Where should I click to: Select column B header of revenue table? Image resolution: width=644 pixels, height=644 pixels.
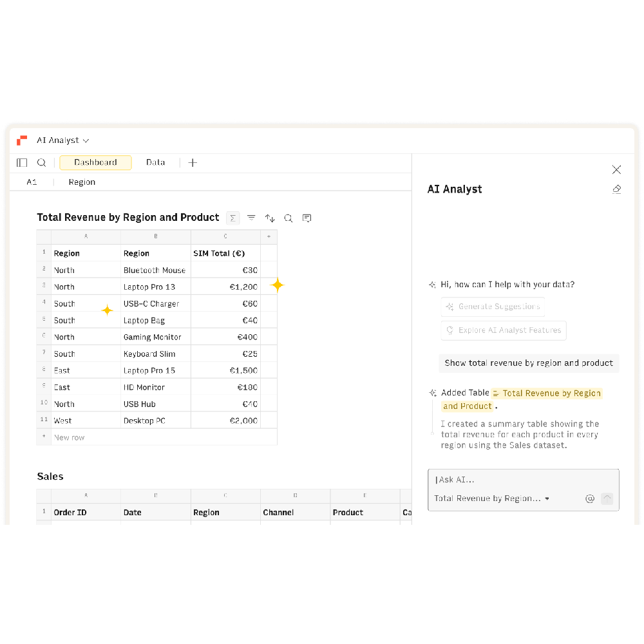(156, 236)
